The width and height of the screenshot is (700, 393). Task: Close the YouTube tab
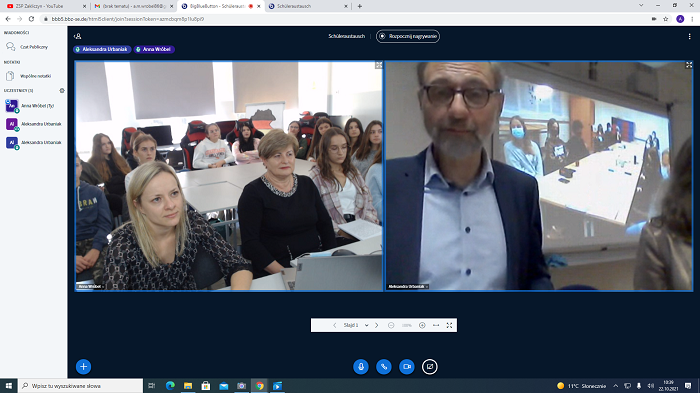point(84,6)
